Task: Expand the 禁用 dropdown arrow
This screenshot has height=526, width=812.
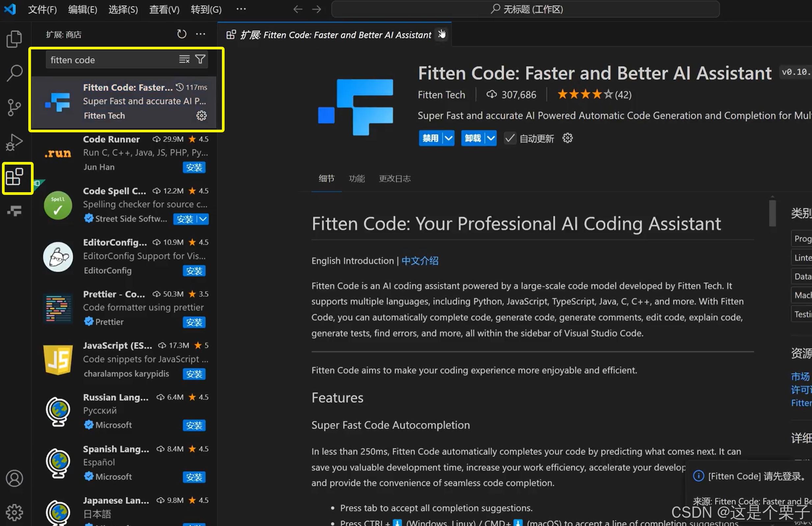Action: pyautogui.click(x=449, y=138)
